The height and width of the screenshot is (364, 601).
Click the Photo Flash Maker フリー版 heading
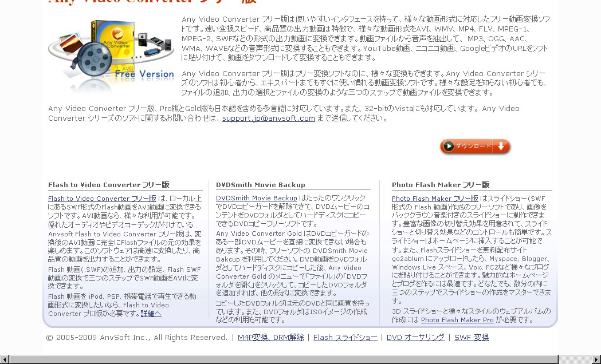point(441,185)
